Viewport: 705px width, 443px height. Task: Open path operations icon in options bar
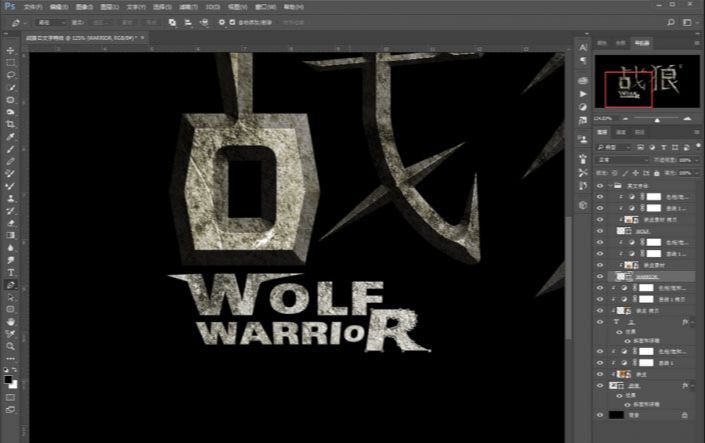click(172, 22)
